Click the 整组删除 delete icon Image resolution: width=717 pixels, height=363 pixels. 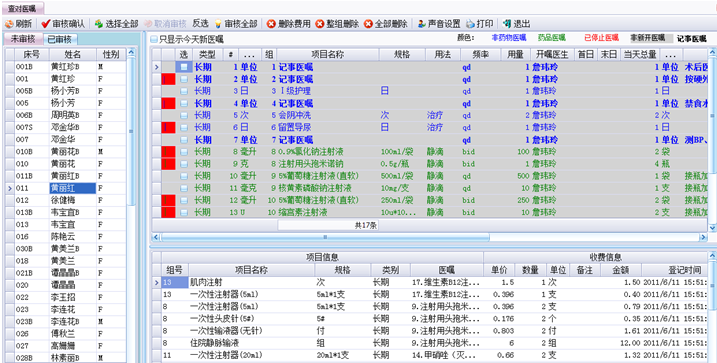(320, 24)
